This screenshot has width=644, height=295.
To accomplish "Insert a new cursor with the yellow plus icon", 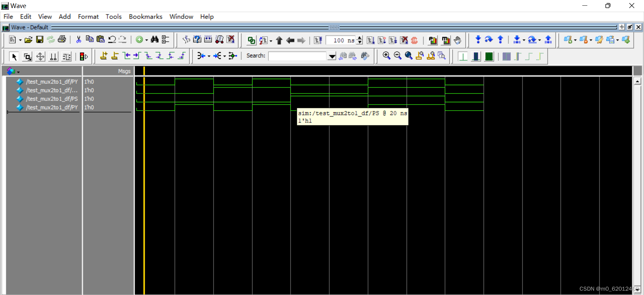I will [x=104, y=56].
